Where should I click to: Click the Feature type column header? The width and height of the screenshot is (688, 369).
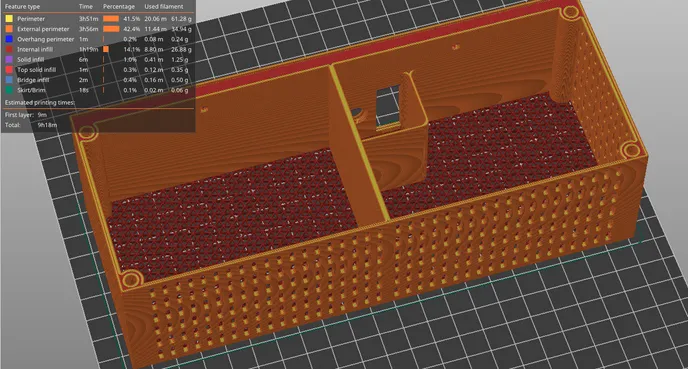click(x=22, y=7)
